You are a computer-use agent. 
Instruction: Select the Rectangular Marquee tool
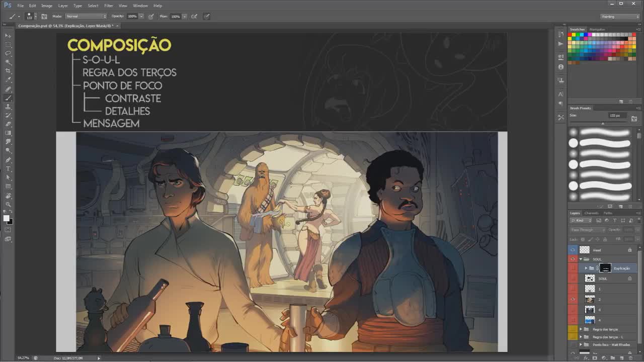8,44
